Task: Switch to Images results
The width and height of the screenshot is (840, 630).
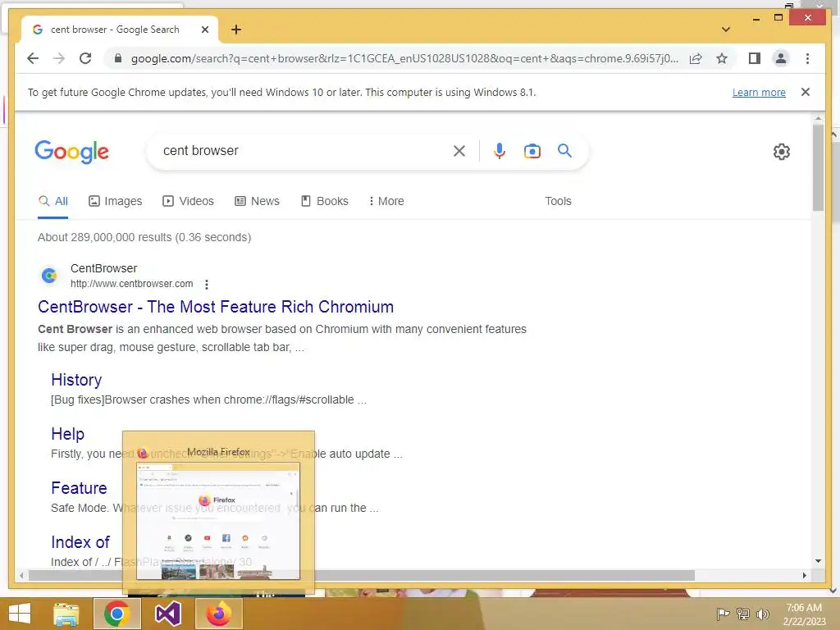Action: click(x=115, y=202)
